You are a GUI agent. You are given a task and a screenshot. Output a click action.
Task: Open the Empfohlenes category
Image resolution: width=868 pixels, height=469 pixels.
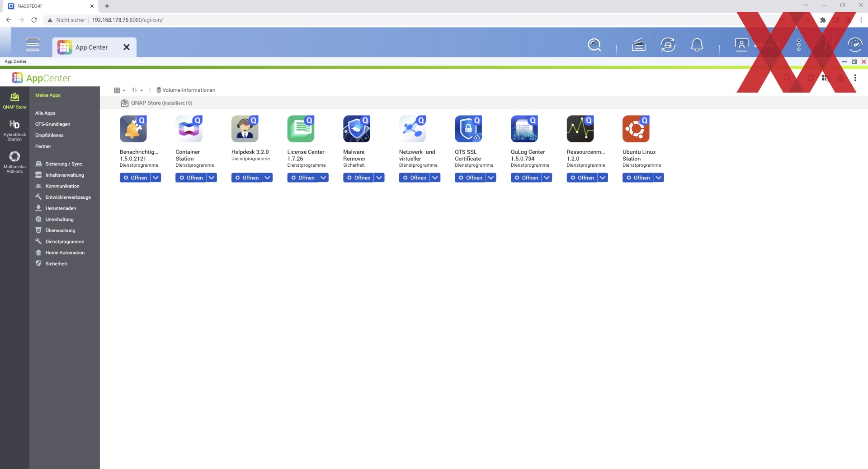(x=49, y=135)
